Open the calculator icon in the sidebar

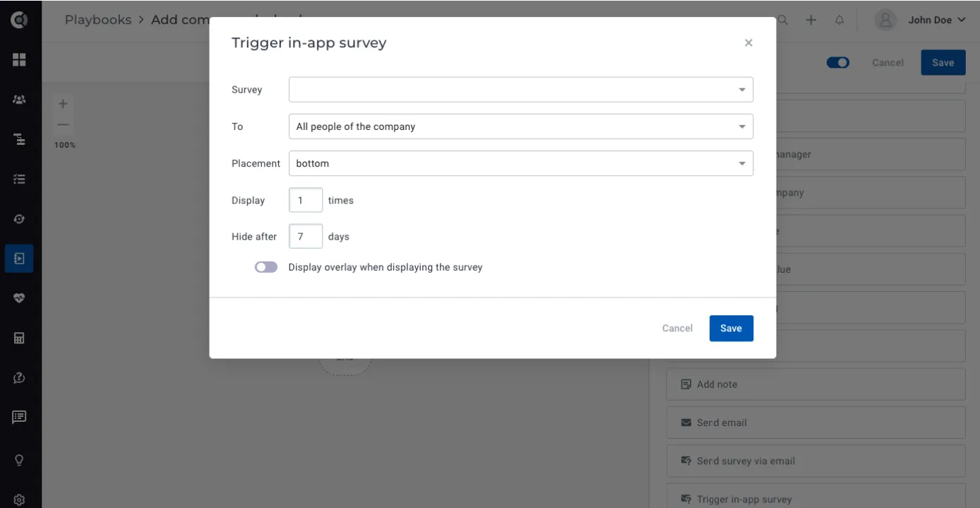pos(19,338)
